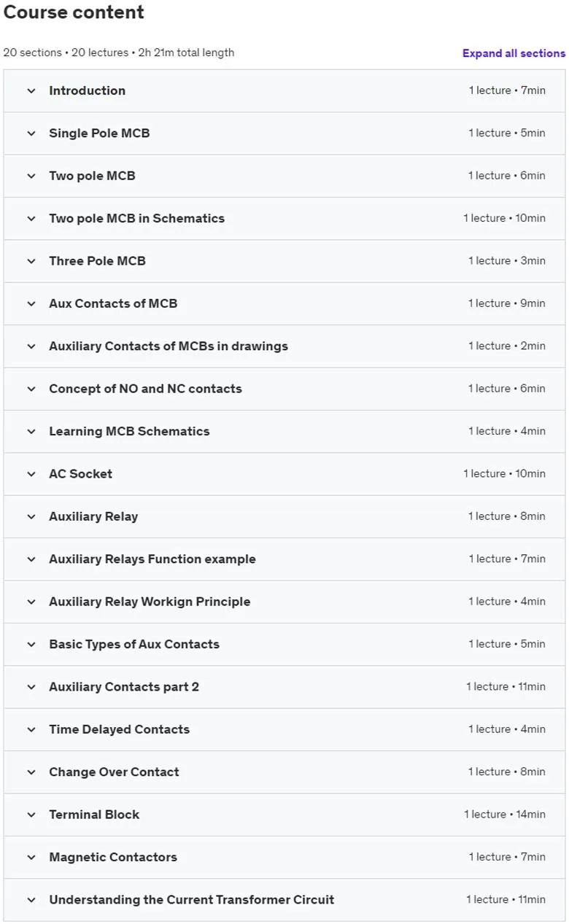Expand the Change Over Contact chevron

pyautogui.click(x=31, y=772)
